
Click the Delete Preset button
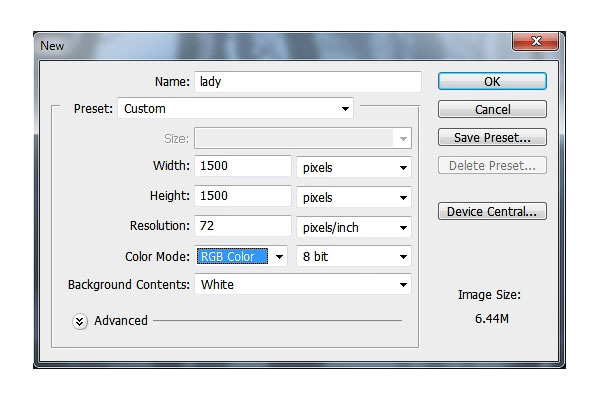pos(492,165)
